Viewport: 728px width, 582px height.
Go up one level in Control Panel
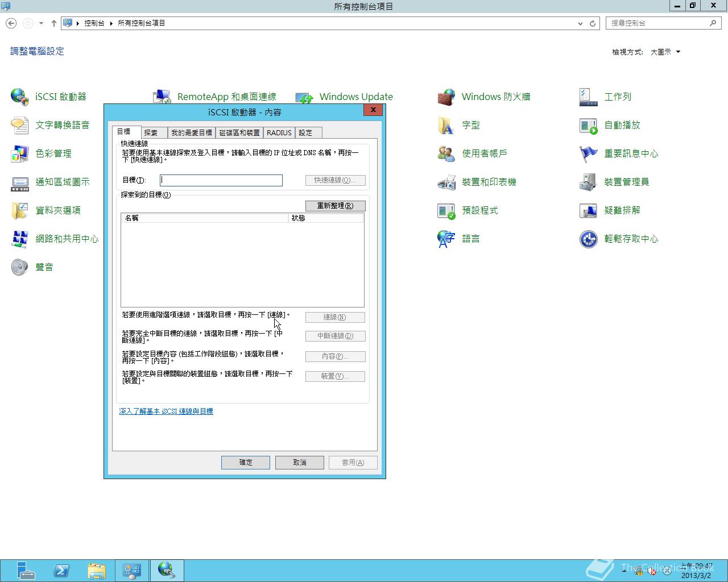point(53,23)
